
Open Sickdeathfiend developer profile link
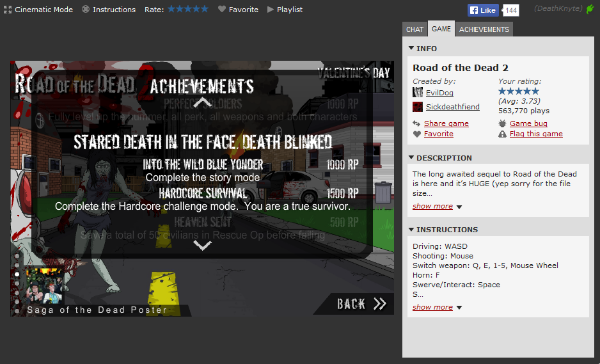pos(453,107)
